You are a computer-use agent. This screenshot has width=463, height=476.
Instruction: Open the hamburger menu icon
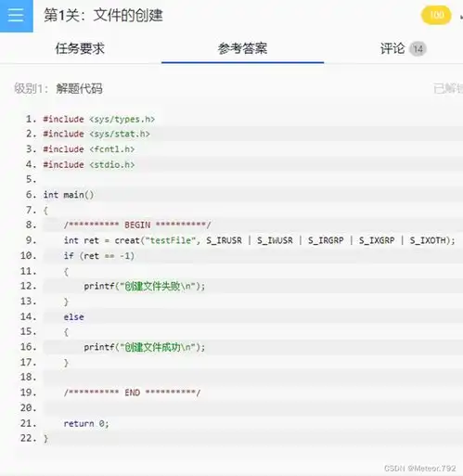(x=16, y=15)
